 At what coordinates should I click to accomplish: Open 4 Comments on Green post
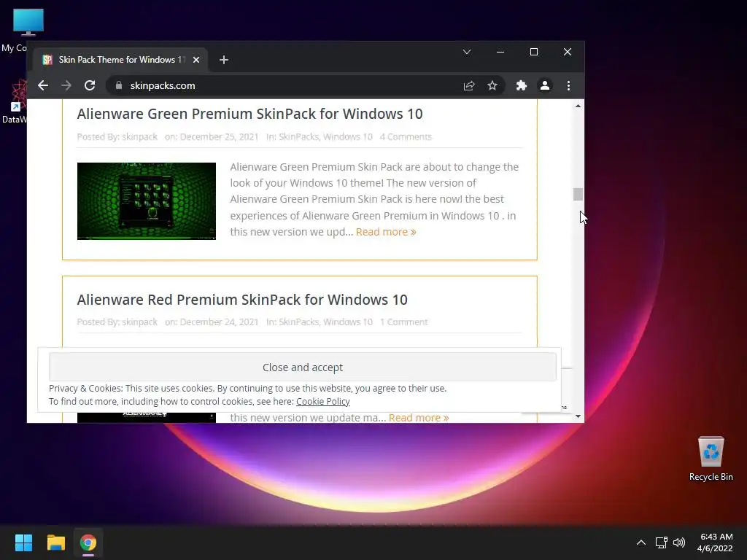[406, 137]
